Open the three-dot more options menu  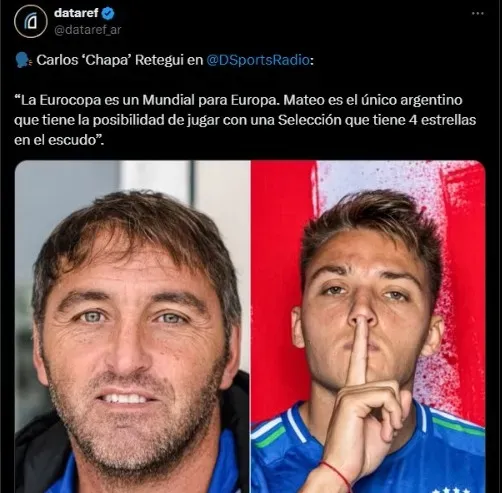[478, 13]
